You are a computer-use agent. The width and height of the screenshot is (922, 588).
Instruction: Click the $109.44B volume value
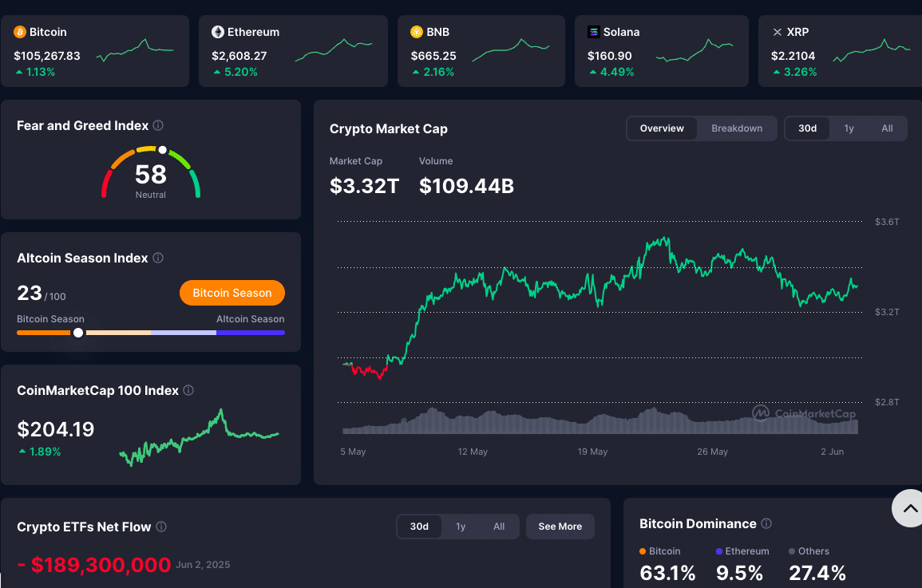coord(466,186)
